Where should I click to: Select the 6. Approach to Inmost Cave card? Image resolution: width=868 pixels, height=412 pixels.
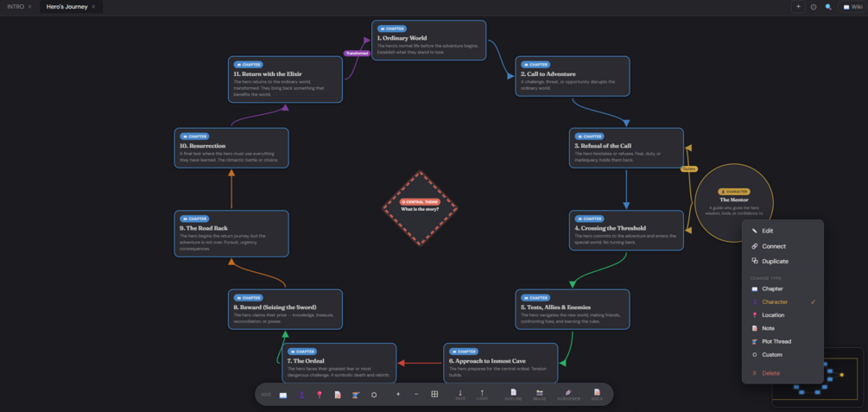pyautogui.click(x=500, y=364)
